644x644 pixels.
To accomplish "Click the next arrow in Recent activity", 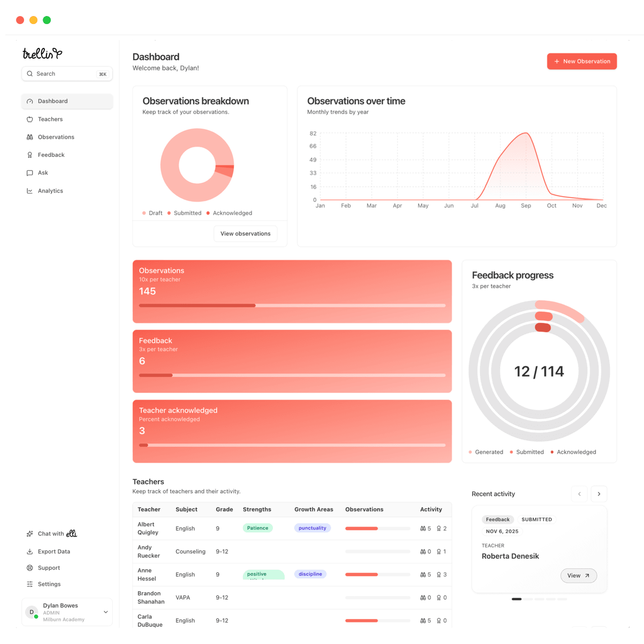I will tap(599, 494).
